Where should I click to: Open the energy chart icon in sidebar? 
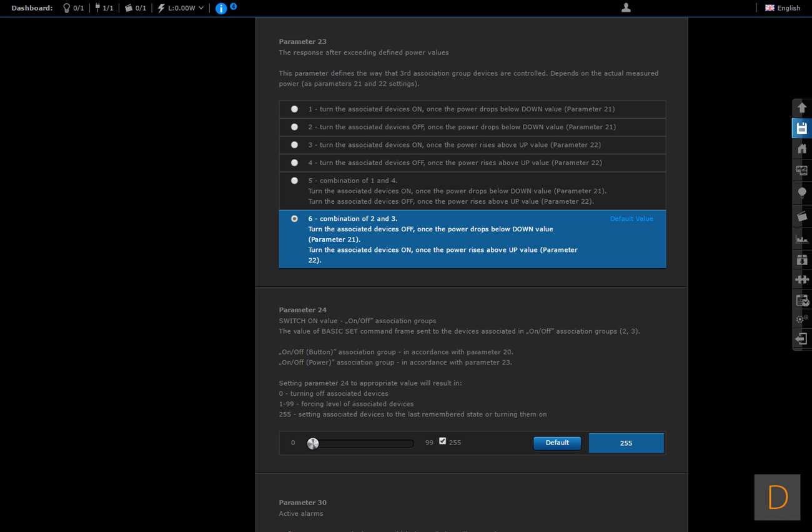click(802, 239)
